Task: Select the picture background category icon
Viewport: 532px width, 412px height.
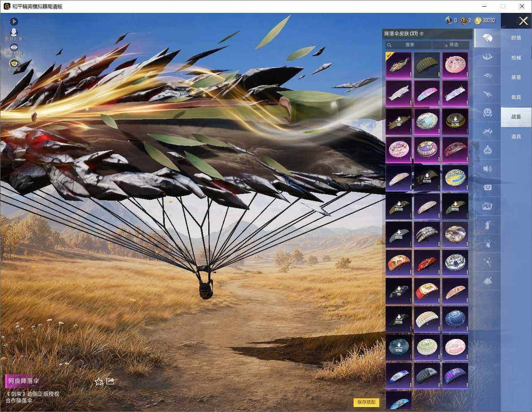Action: (488, 206)
